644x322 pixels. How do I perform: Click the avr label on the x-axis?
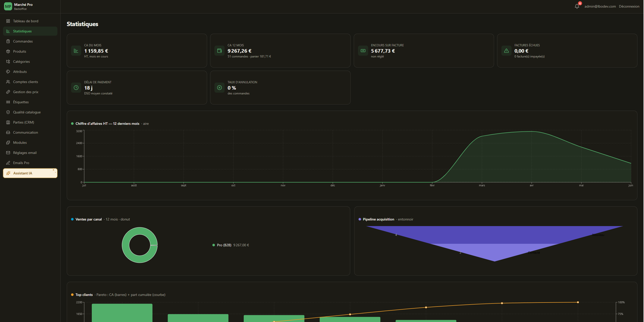(531, 185)
